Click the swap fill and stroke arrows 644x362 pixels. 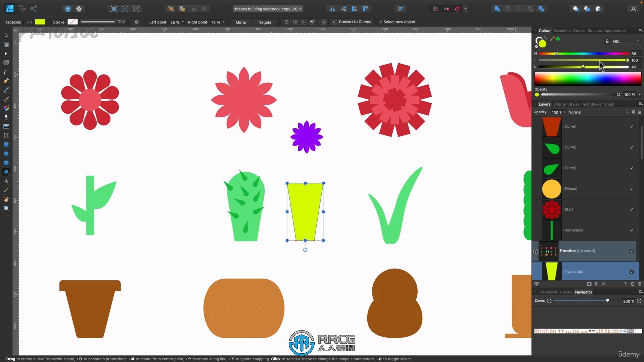tap(545, 38)
